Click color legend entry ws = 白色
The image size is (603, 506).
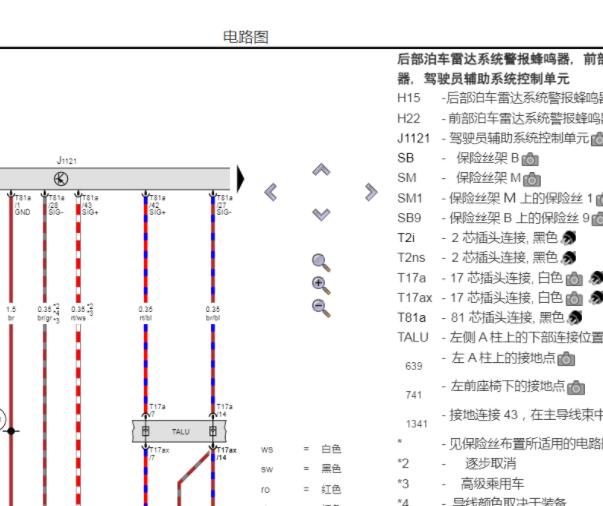[301, 449]
